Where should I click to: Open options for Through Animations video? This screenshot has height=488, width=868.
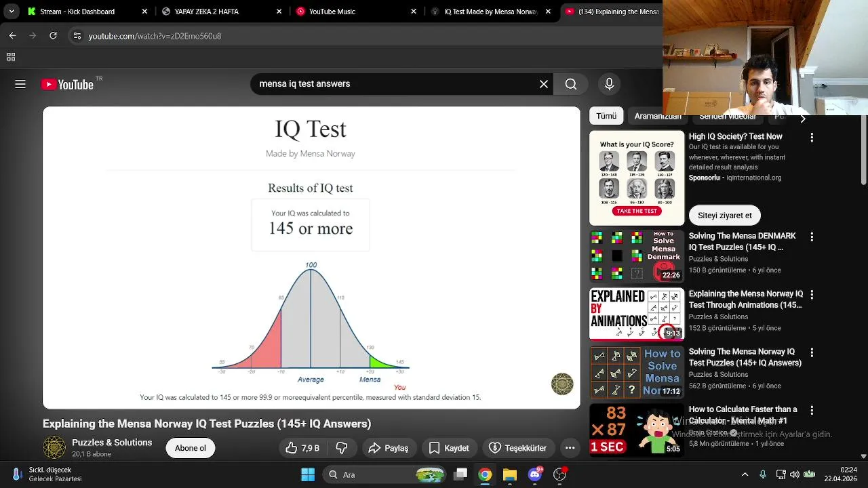(x=812, y=295)
